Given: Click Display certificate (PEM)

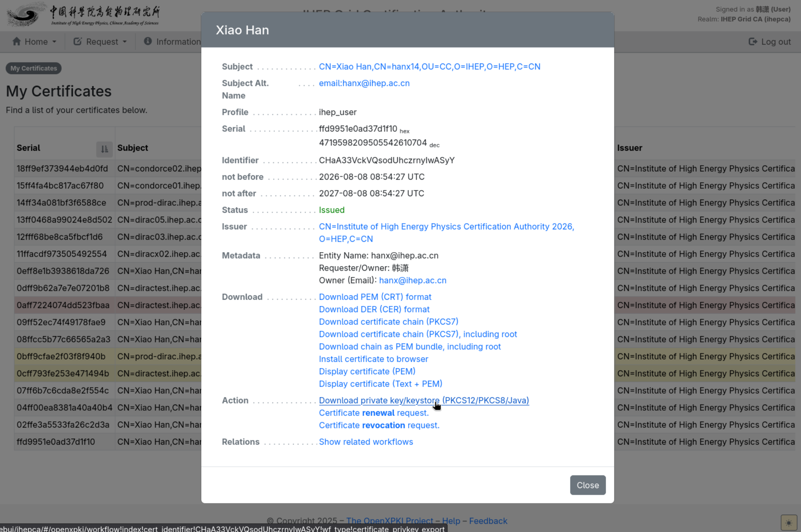Looking at the screenshot, I should (367, 371).
